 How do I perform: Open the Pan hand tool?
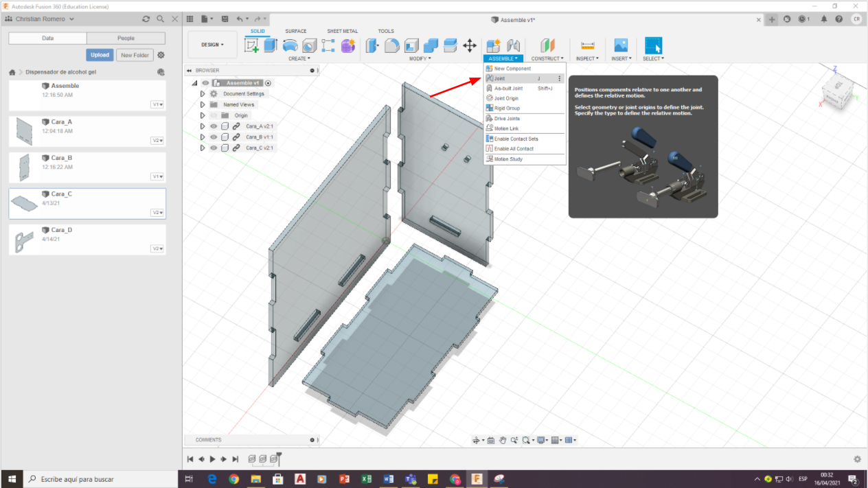point(503,440)
